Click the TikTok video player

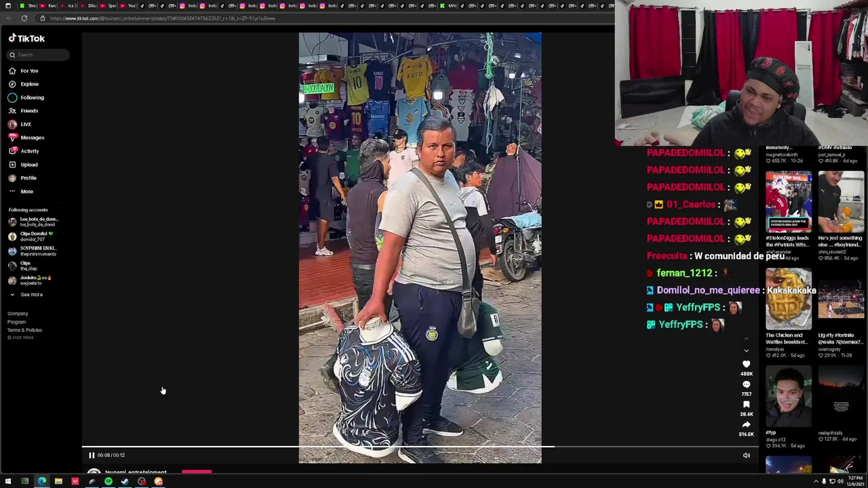(x=420, y=248)
